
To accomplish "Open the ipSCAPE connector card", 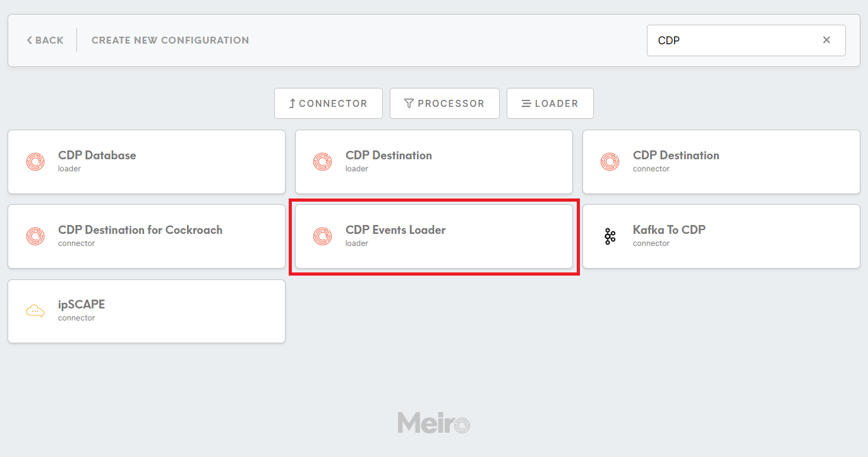I will click(x=147, y=311).
